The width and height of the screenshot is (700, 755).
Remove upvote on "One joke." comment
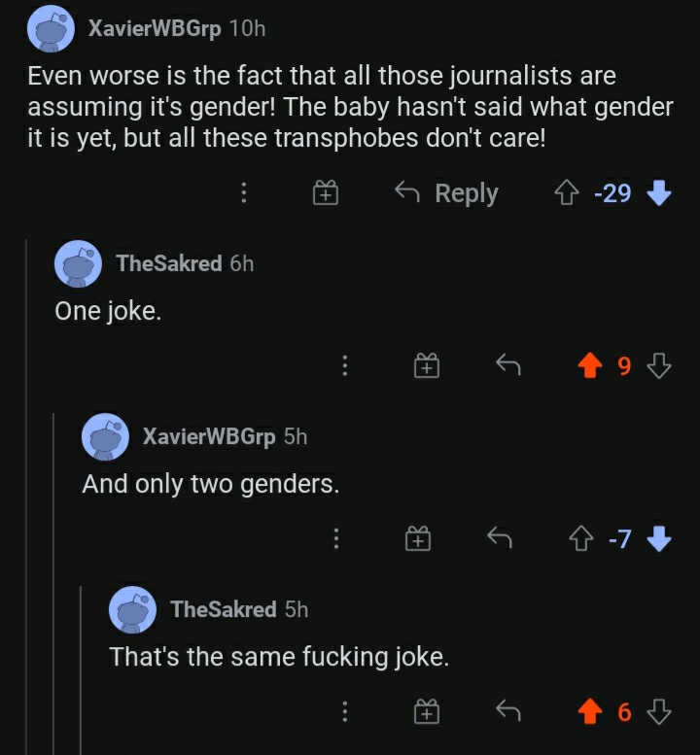(x=588, y=365)
